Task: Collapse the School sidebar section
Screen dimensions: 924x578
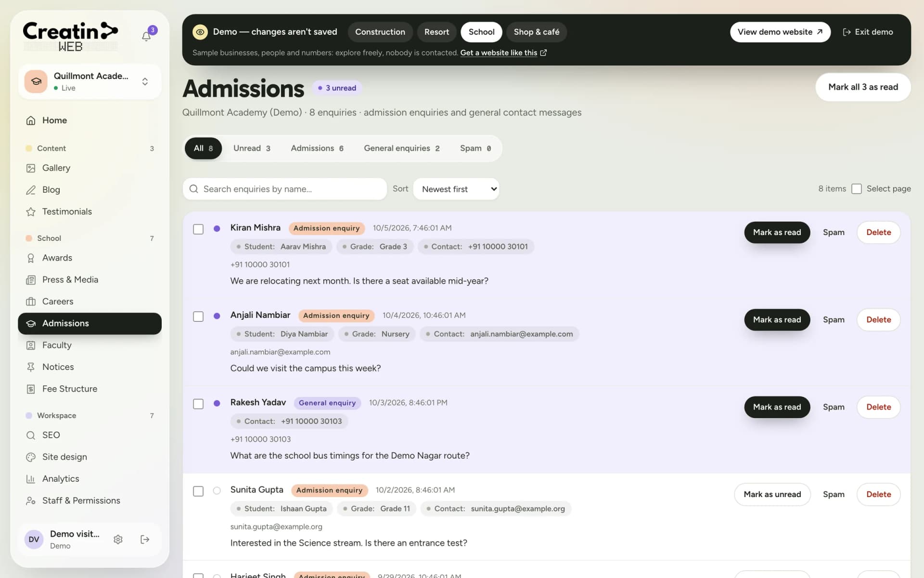Action: pos(90,238)
